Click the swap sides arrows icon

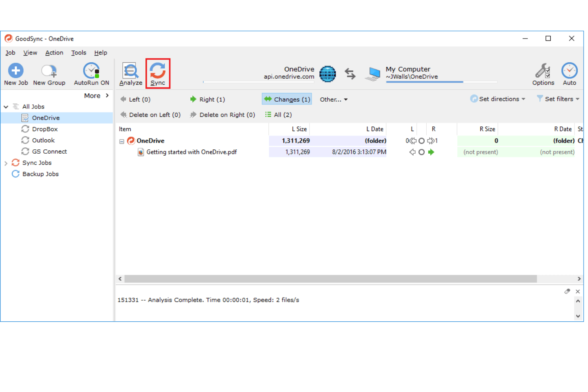point(350,74)
